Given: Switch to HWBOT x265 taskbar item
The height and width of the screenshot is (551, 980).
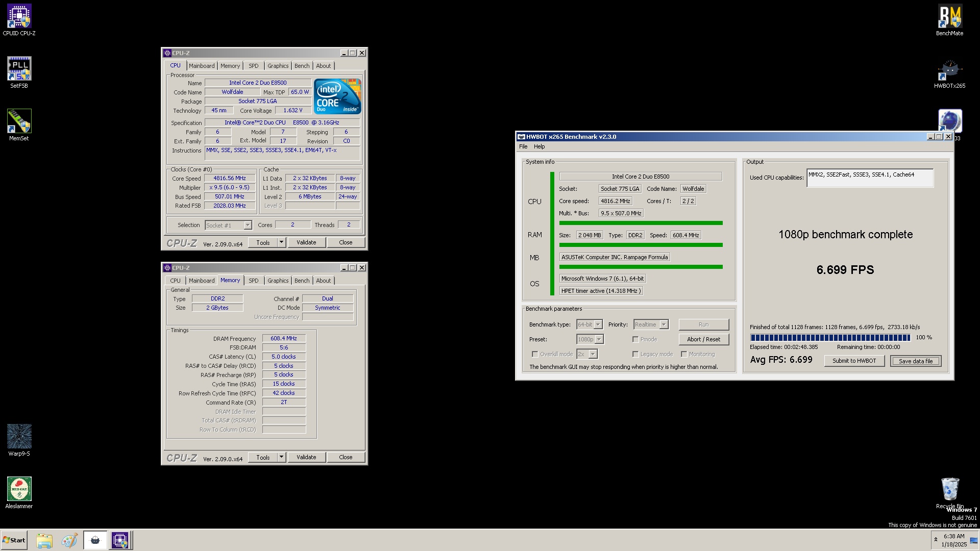Looking at the screenshot, I should 95,540.
